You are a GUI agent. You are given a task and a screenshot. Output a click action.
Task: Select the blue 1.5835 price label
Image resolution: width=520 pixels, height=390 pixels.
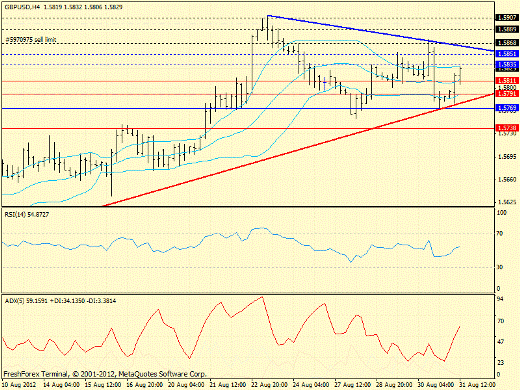pos(507,64)
